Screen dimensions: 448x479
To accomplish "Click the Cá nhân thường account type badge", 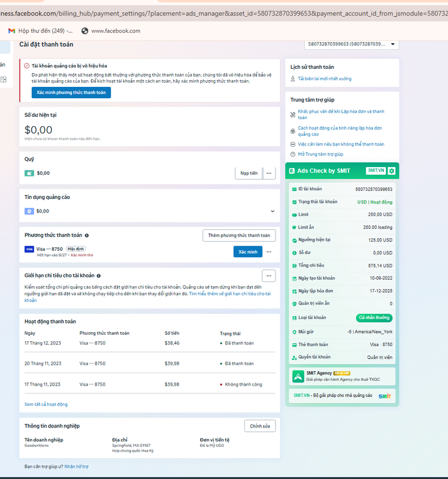I will (x=374, y=318).
